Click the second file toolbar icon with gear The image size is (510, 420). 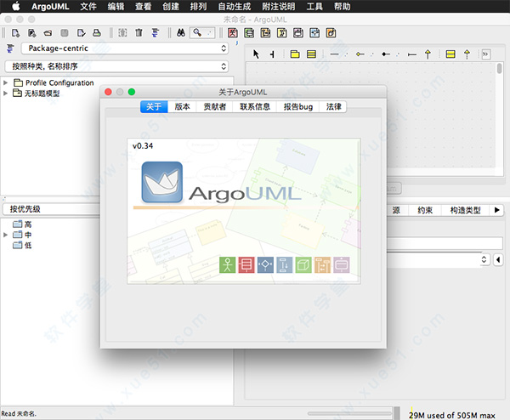(31, 33)
